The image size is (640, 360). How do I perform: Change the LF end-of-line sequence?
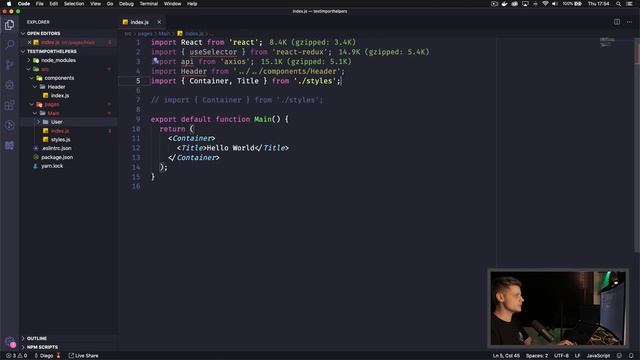click(x=578, y=356)
